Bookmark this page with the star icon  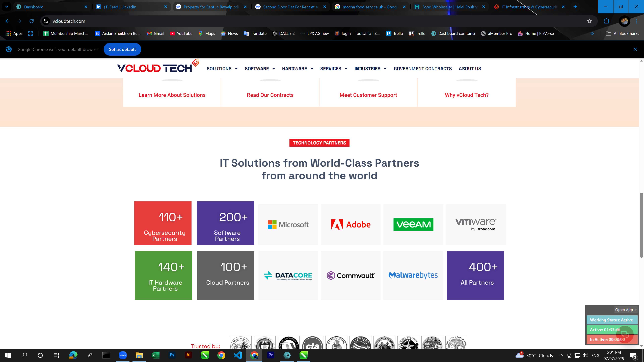tap(589, 21)
